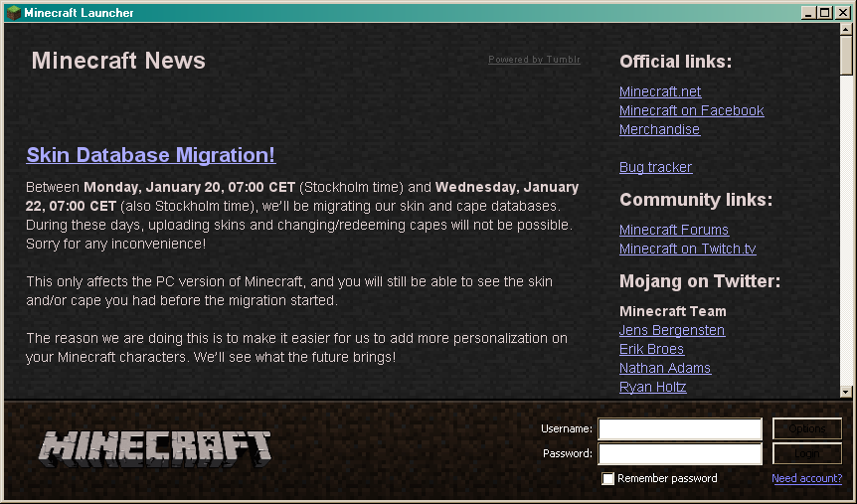Click the Mojang on Twitter: heading
This screenshot has width=857, height=504.
pyautogui.click(x=700, y=281)
